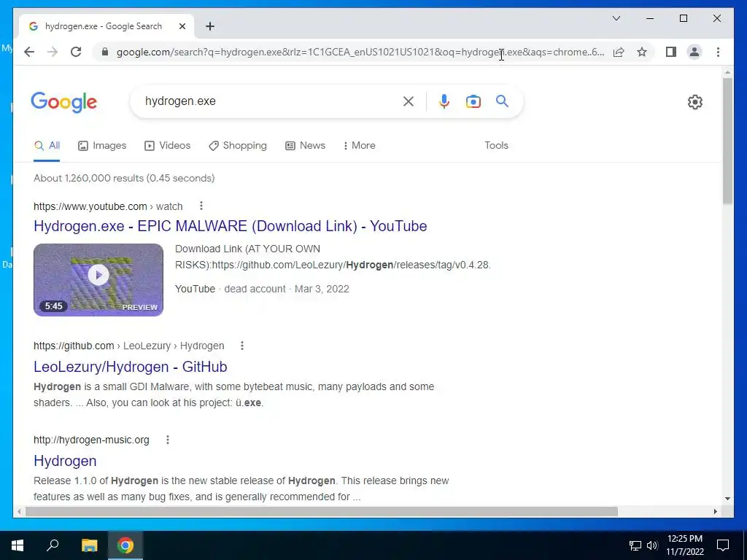Screen dimensions: 747x560
Task: Open the Windows Start menu
Action: (18, 545)
